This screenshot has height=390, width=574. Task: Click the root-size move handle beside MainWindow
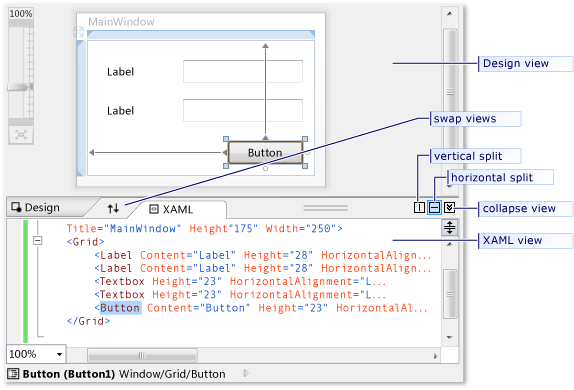(78, 32)
